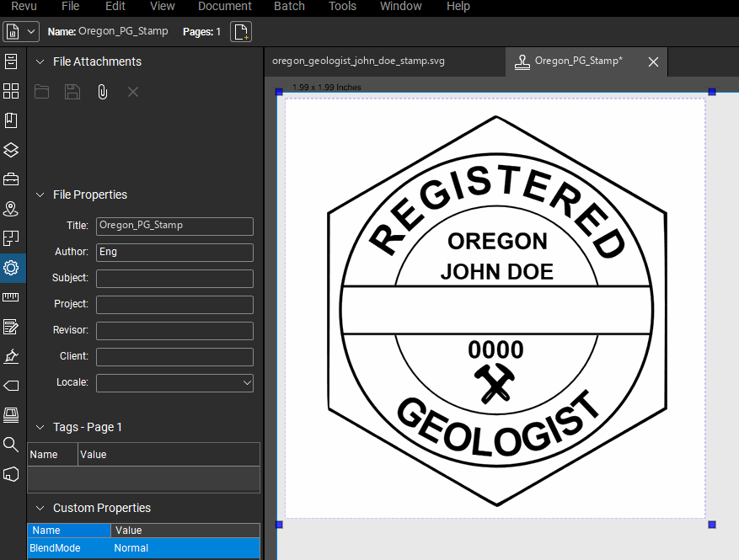This screenshot has width=739, height=560.
Task: Click the new page icon beside Pages
Action: pyautogui.click(x=241, y=32)
